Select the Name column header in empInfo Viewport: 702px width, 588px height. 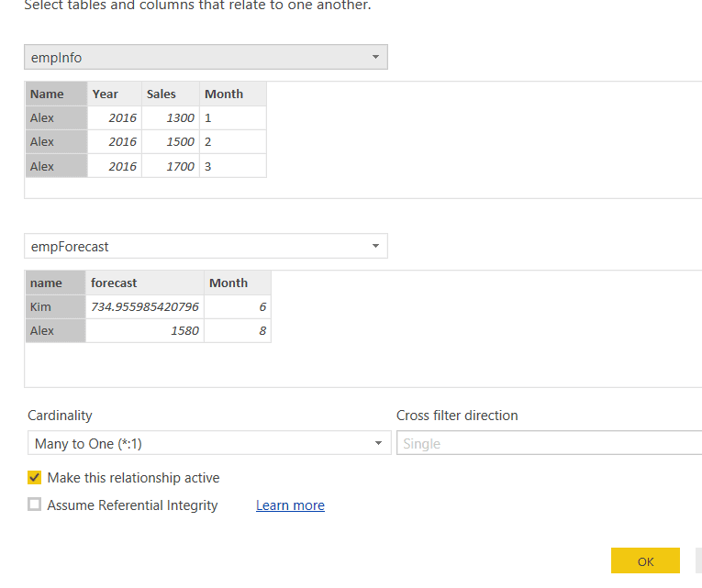click(56, 94)
